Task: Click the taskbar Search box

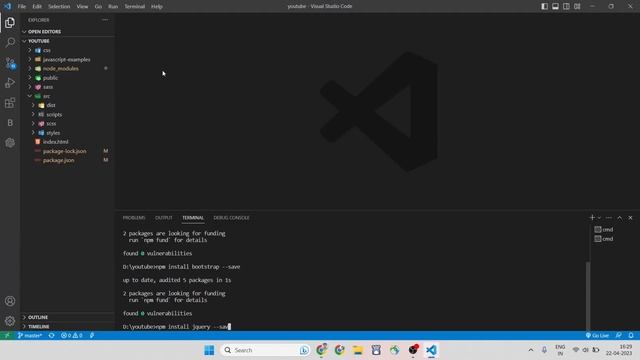Action: pos(265,350)
